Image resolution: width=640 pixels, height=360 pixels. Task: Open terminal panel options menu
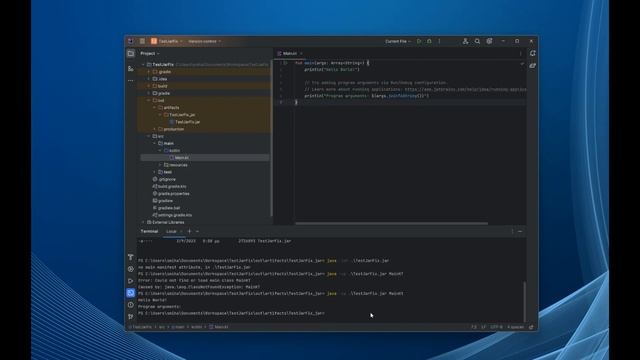512,231
